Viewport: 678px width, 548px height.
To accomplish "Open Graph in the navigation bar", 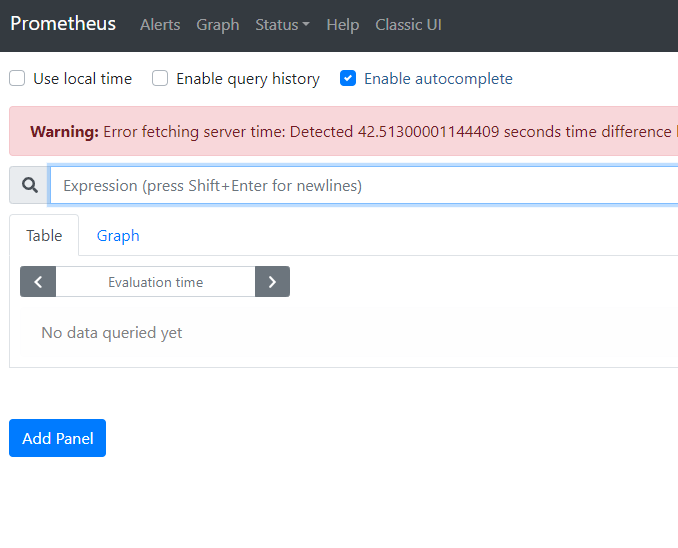I will coord(218,24).
